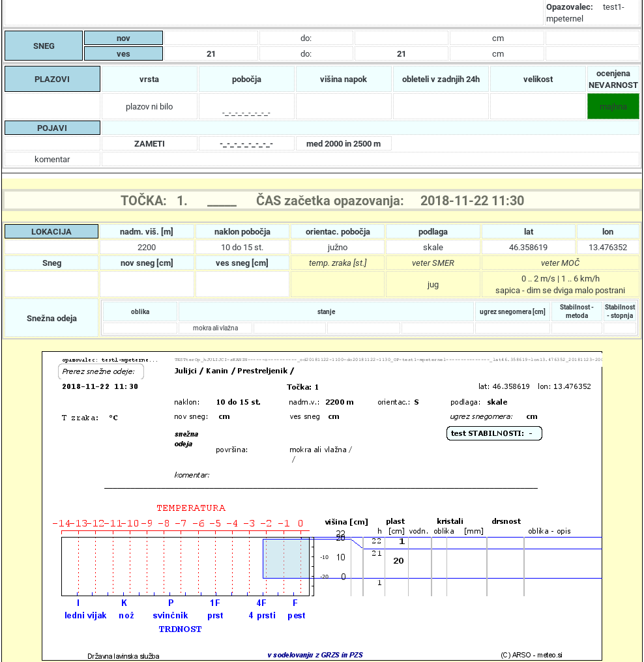This screenshot has height=662, width=644.
Task: Click the light blue snow layer bar in chart
Action: coord(286,558)
